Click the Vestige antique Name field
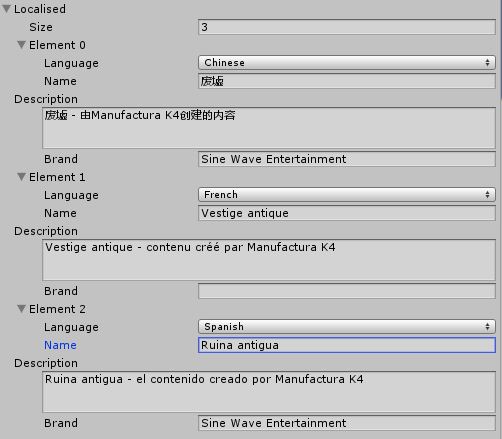Viewport: 502px width, 439px height. point(347,213)
